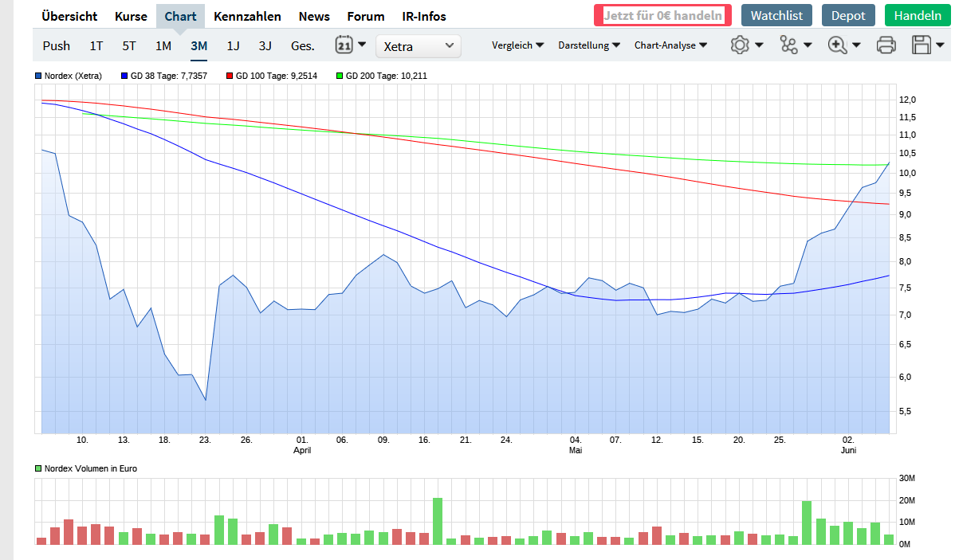
Task: Click the green Handeln button
Action: tap(918, 15)
